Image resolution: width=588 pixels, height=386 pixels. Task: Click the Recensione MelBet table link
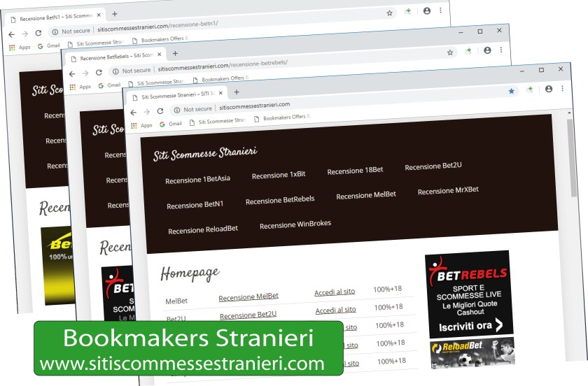click(248, 296)
